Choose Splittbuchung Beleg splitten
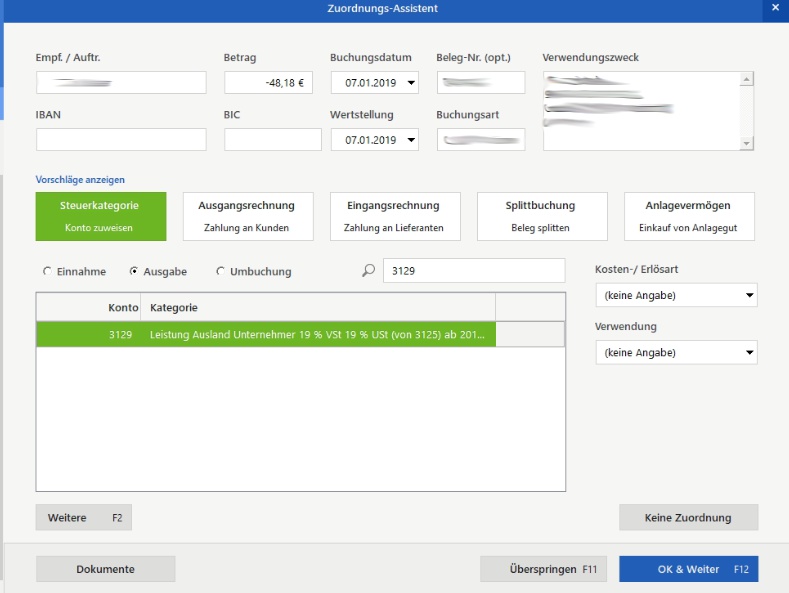 (542, 216)
